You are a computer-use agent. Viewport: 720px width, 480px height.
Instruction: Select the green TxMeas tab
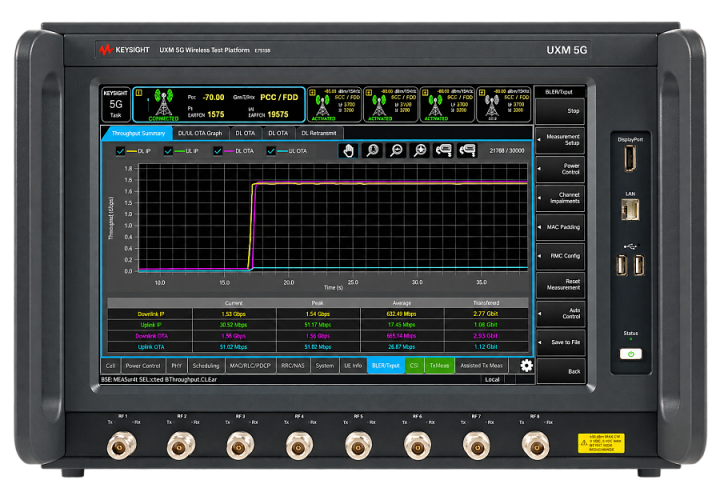[439, 366]
